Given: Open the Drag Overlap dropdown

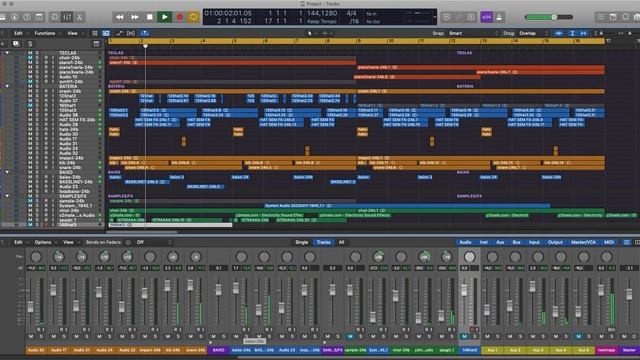Looking at the screenshot, I should 533,33.
